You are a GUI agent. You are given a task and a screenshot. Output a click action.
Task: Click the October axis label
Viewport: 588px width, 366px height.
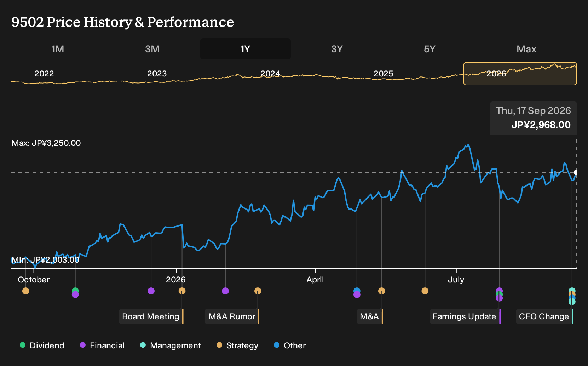pyautogui.click(x=34, y=280)
